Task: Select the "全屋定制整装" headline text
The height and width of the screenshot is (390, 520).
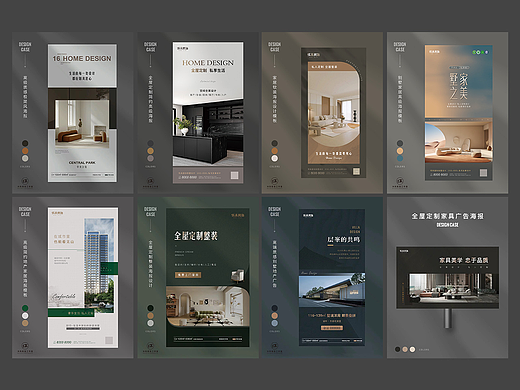Action: pyautogui.click(x=196, y=236)
